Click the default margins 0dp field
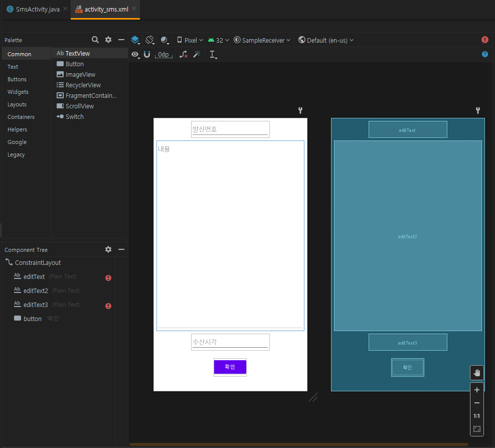 [163, 55]
